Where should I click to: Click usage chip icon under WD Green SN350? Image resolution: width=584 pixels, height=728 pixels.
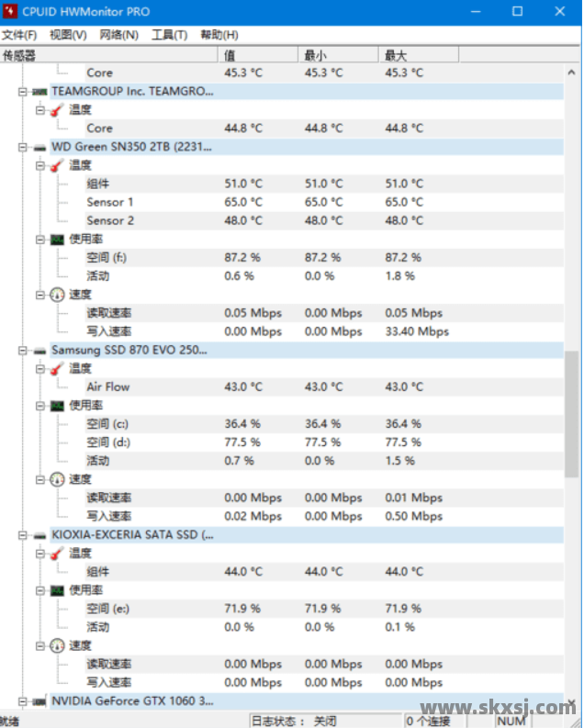coord(58,240)
